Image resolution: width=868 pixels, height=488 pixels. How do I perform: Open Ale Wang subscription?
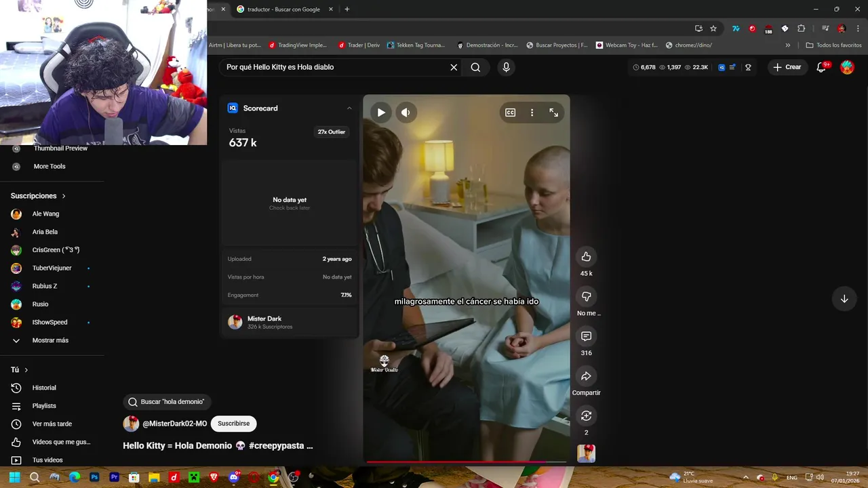(45, 213)
